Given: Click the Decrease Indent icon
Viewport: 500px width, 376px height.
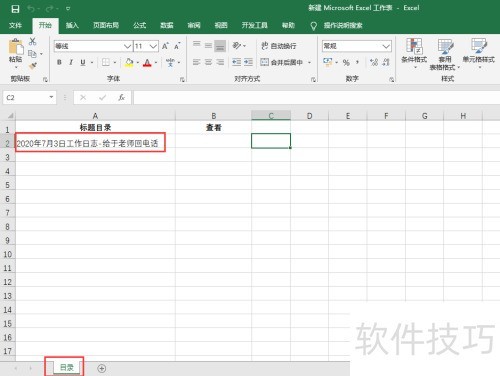Looking at the screenshot, I should tap(237, 62).
